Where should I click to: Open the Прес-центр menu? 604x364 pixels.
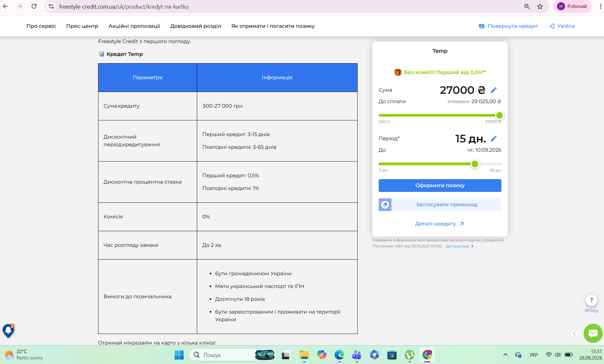tap(82, 26)
